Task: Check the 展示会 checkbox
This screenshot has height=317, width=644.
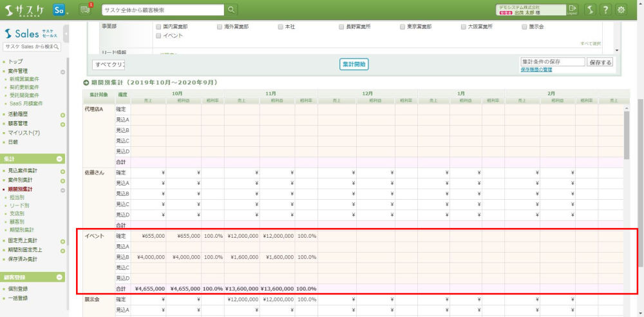Action: pyautogui.click(x=524, y=26)
